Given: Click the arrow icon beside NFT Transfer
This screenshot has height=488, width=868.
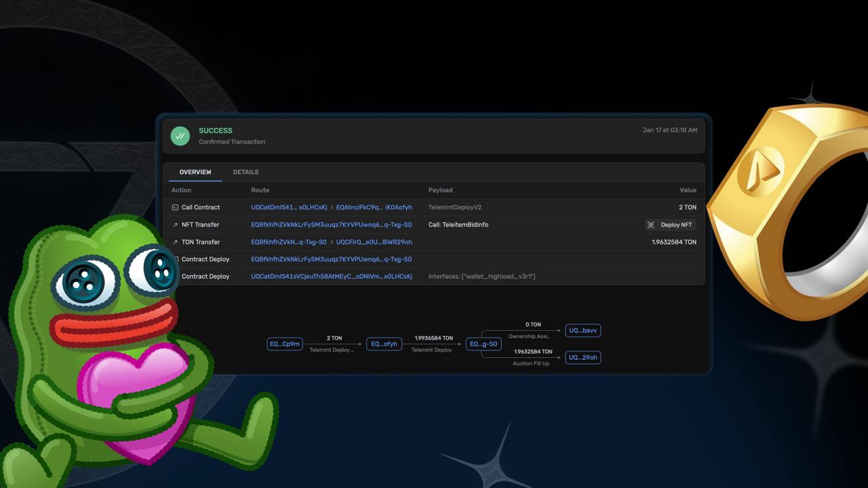Looking at the screenshot, I should (175, 224).
